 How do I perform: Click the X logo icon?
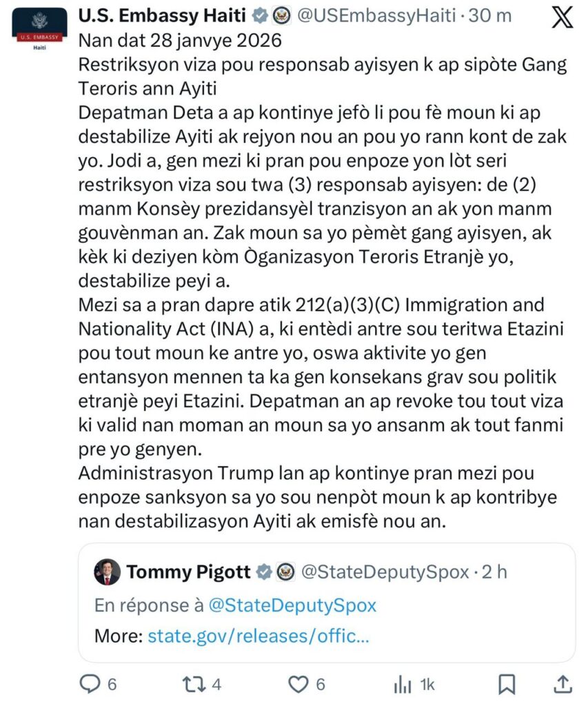(562, 17)
